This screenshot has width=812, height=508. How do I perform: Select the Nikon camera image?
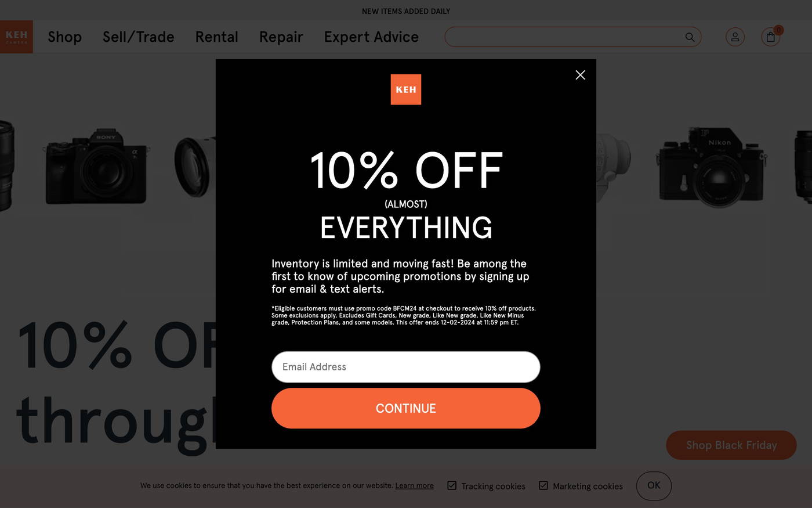[x=712, y=167]
